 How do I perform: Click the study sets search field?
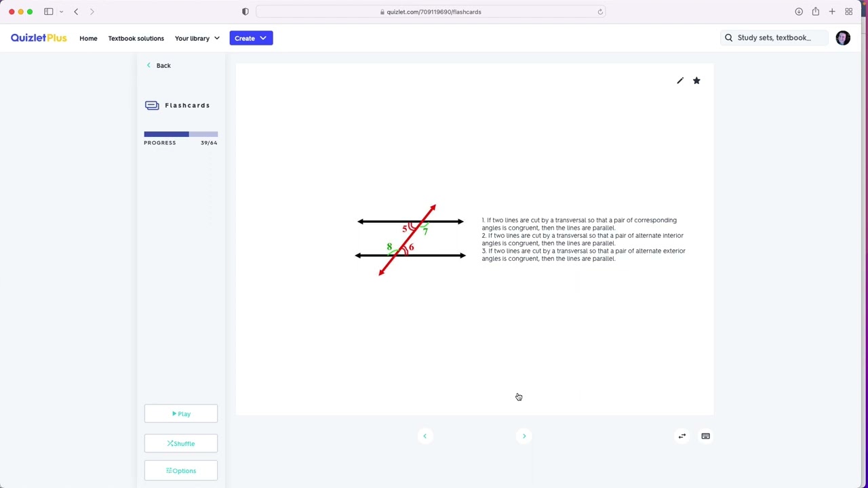(x=774, y=38)
